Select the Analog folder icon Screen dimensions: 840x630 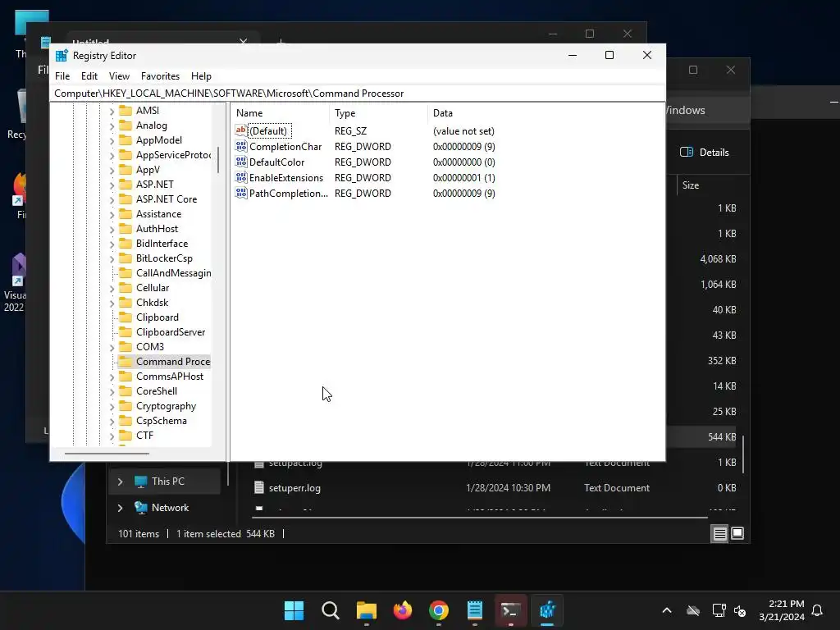click(126, 126)
